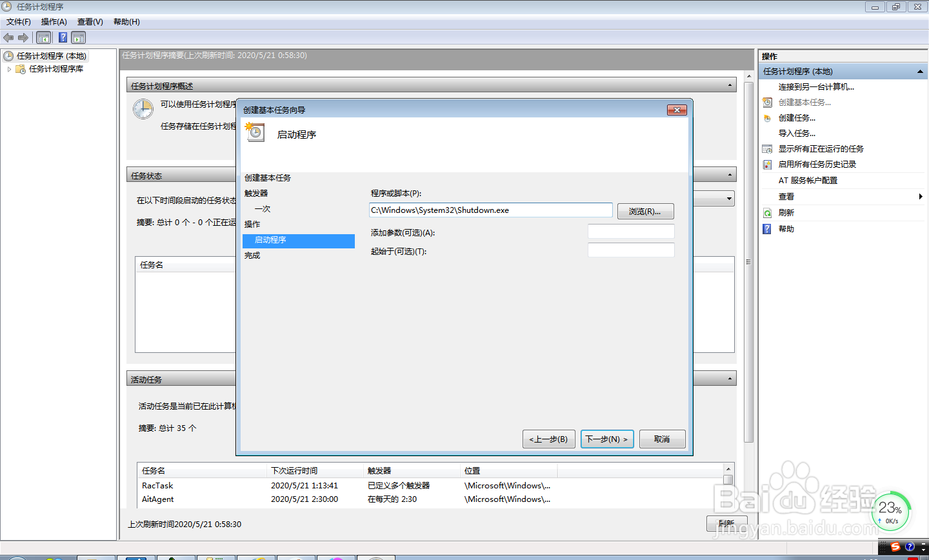
Task: Click the main window vertical scrollbar
Action: point(748,261)
